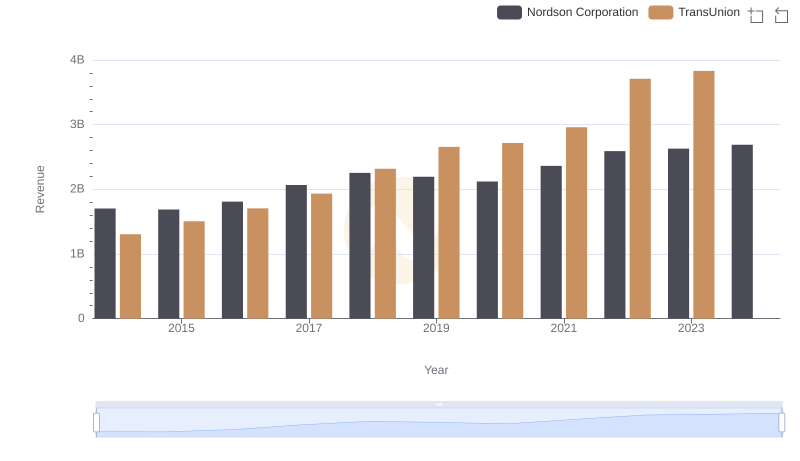This screenshot has height=461, width=800.
Task: Select Nordson bar for 2016
Action: 232,260
